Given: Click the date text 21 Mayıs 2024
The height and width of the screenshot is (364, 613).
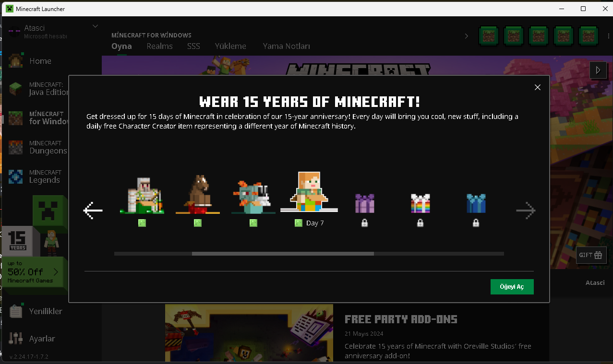Looking at the screenshot, I should click(x=364, y=333).
